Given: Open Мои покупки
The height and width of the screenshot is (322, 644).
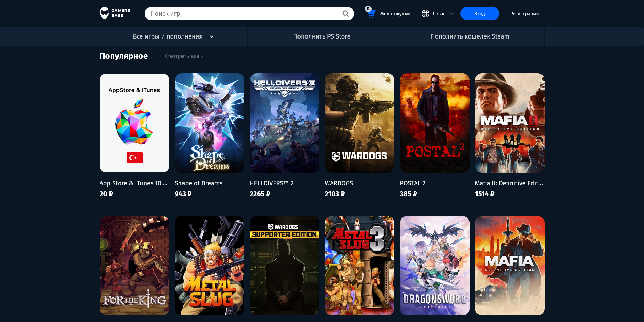Looking at the screenshot, I should click(x=395, y=14).
